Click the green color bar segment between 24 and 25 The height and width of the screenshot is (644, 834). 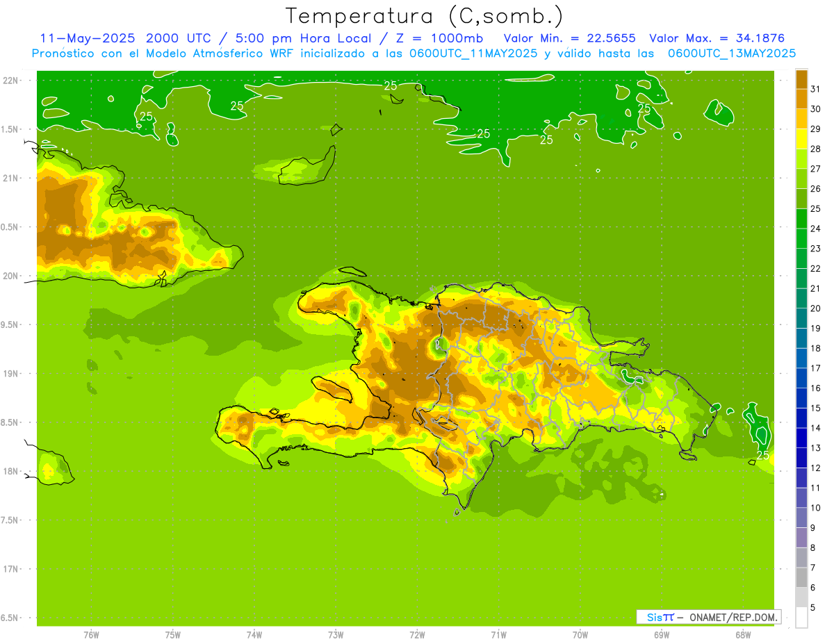pos(801,219)
